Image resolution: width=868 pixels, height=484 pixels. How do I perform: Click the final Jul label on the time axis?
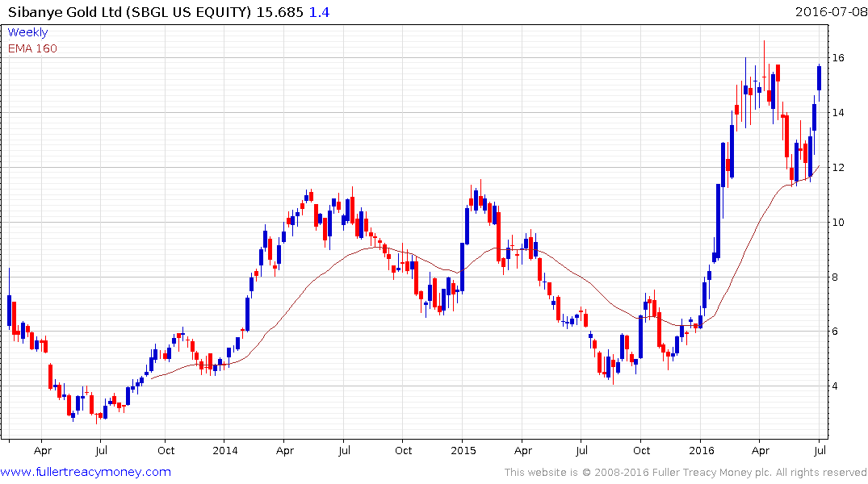(820, 450)
